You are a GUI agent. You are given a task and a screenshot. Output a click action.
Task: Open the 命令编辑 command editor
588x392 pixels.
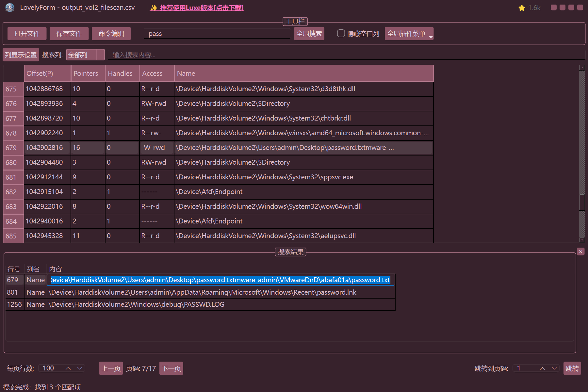111,34
